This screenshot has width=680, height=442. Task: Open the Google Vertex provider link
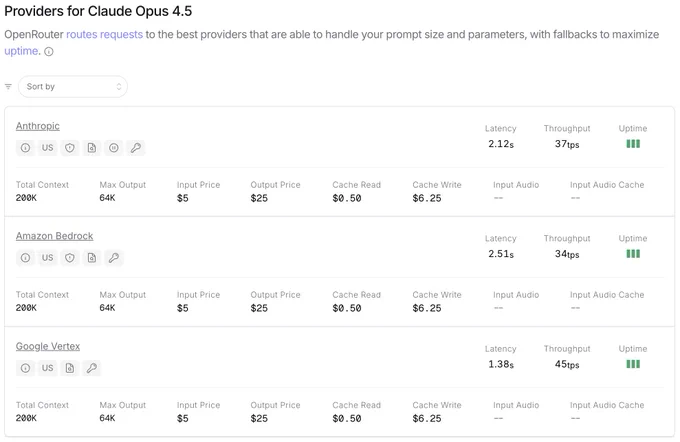tap(48, 347)
